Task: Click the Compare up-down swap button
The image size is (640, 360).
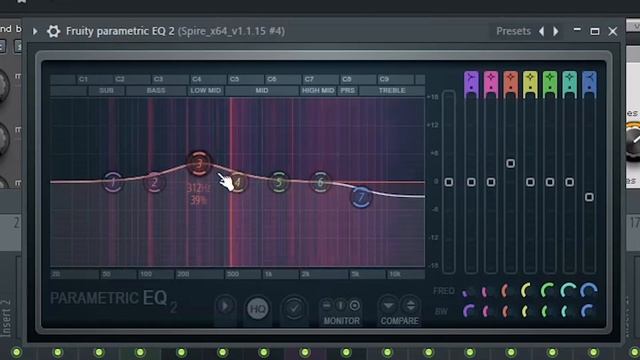Action: (x=410, y=305)
